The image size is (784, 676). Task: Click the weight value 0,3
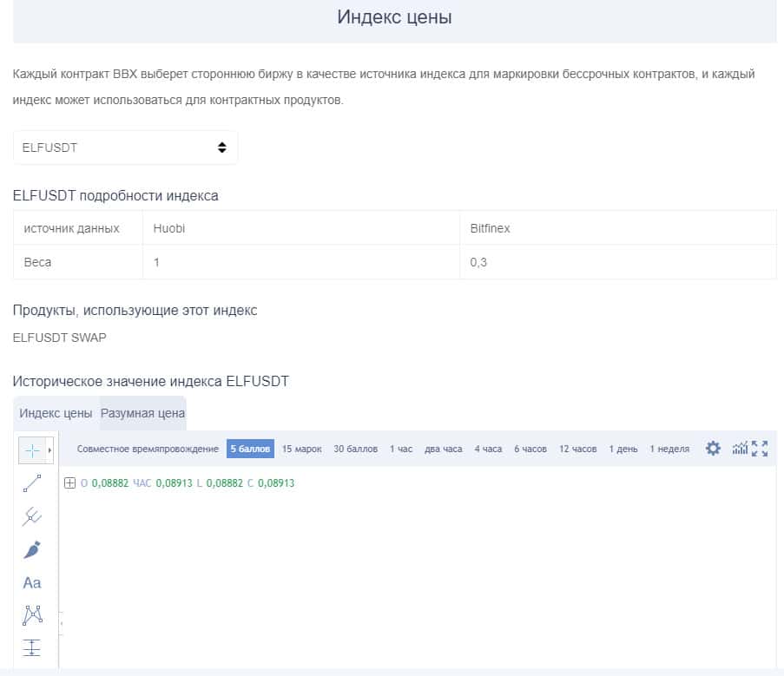click(478, 262)
